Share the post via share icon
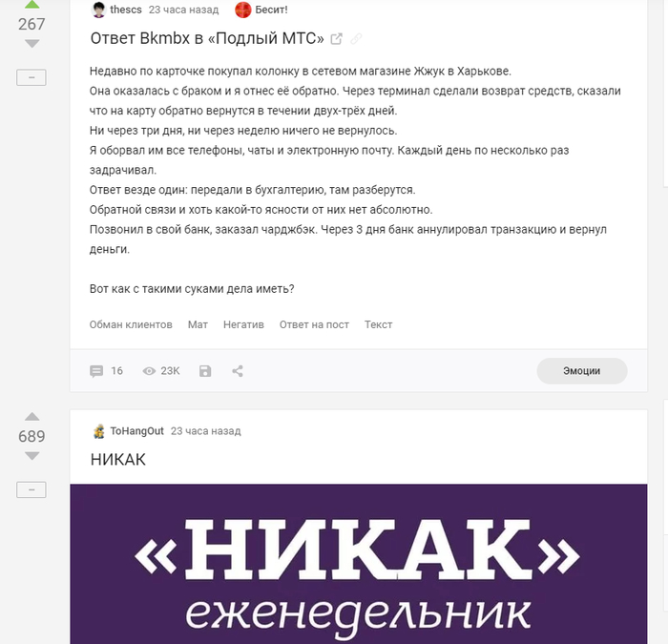Image resolution: width=668 pixels, height=644 pixels. pyautogui.click(x=238, y=371)
